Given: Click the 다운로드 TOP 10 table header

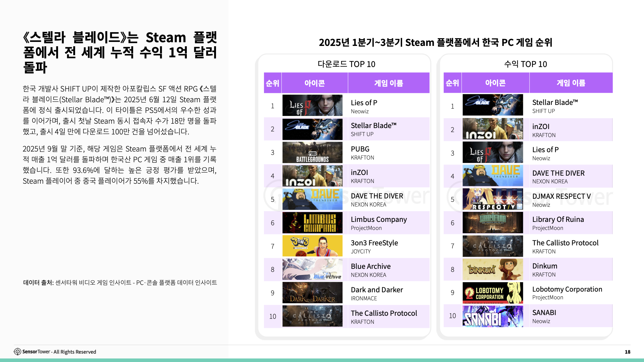Looking at the screenshot, I should tap(346, 64).
